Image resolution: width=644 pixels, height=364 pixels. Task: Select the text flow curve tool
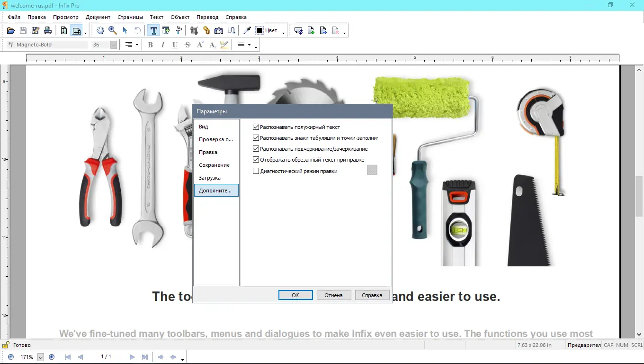pyautogui.click(x=231, y=31)
